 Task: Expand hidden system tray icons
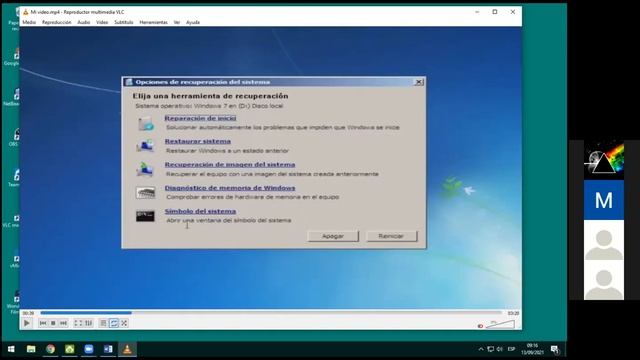(x=481, y=349)
